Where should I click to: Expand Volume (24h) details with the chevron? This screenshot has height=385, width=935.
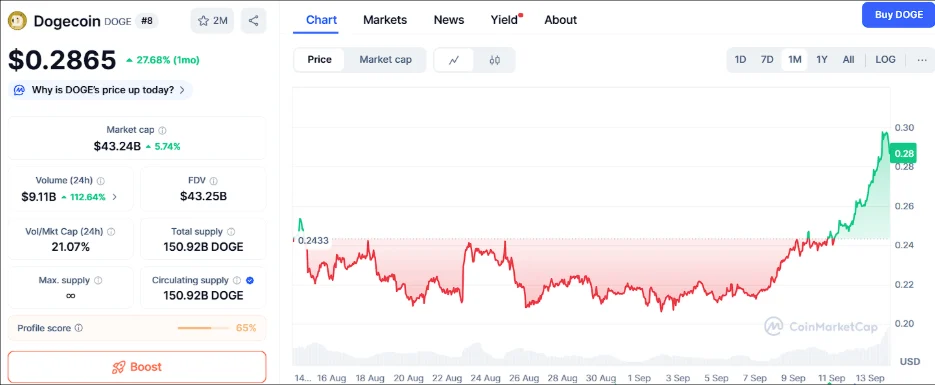click(x=114, y=197)
